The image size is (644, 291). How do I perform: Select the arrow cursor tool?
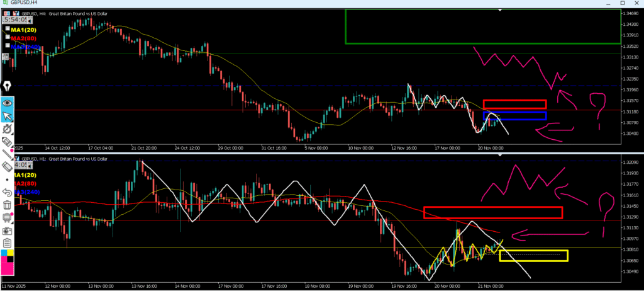coord(7,117)
